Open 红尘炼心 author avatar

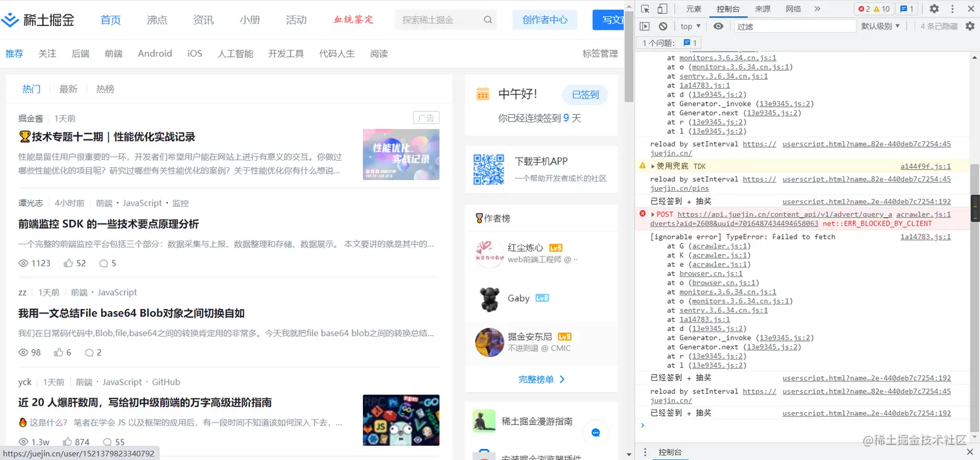(x=489, y=253)
